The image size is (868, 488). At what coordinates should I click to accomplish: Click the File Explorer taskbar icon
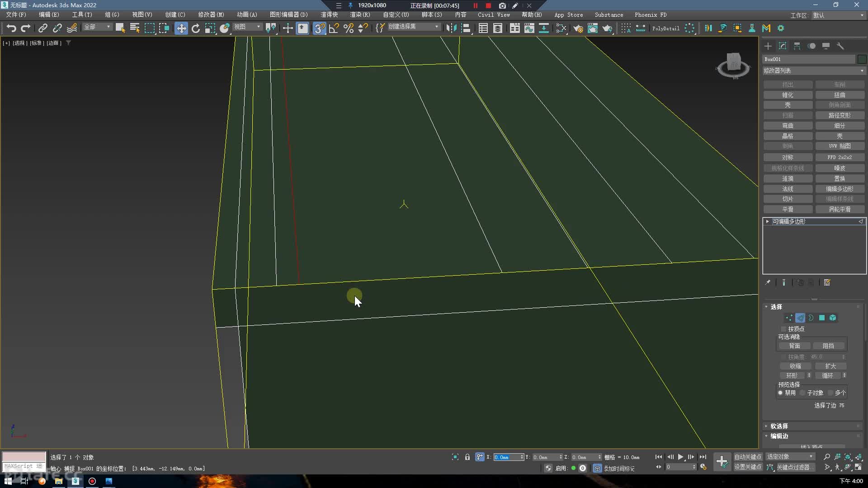click(x=59, y=481)
